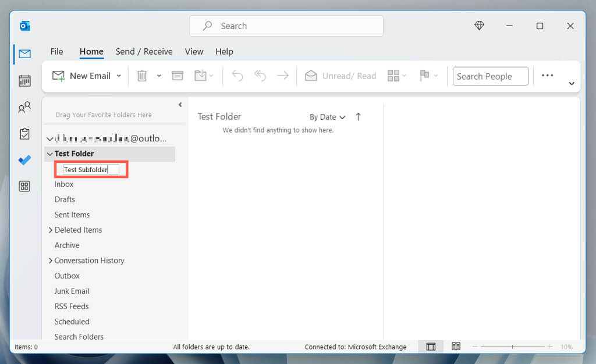This screenshot has width=596, height=364.
Task: Click the Outlook logo icon
Action: click(24, 26)
